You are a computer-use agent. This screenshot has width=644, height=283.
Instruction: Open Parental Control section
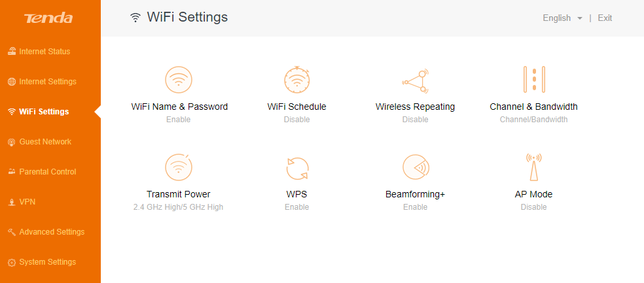pos(42,172)
